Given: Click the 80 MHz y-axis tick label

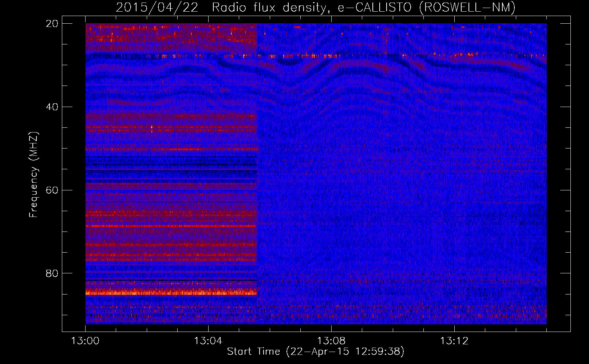Looking at the screenshot, I should pyautogui.click(x=52, y=273).
